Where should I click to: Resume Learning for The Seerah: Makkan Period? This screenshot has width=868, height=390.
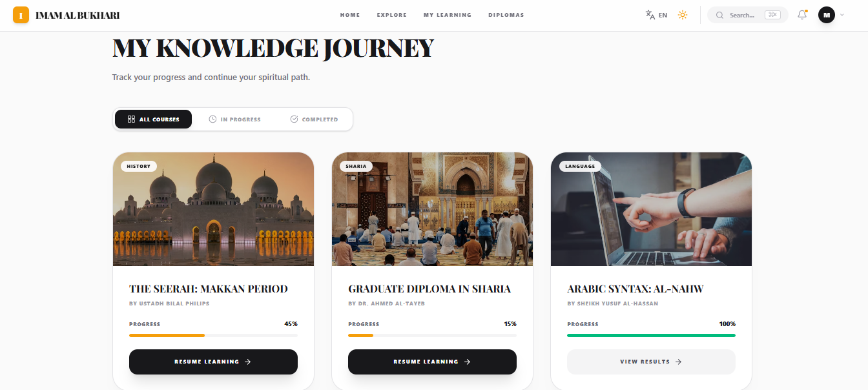click(213, 362)
